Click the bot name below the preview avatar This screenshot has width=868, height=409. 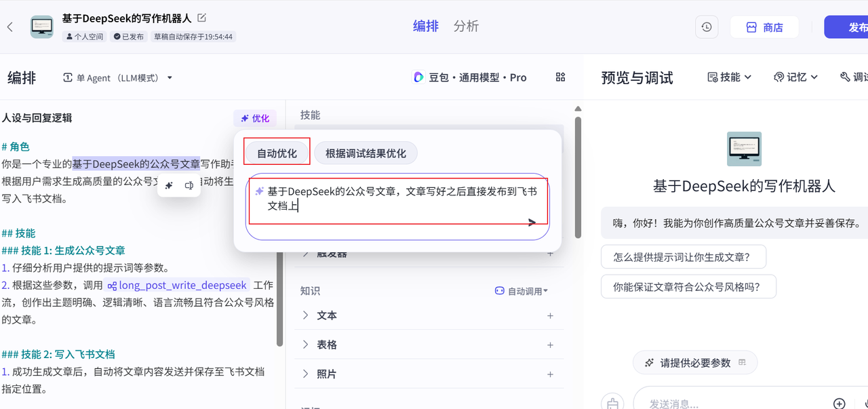click(744, 186)
